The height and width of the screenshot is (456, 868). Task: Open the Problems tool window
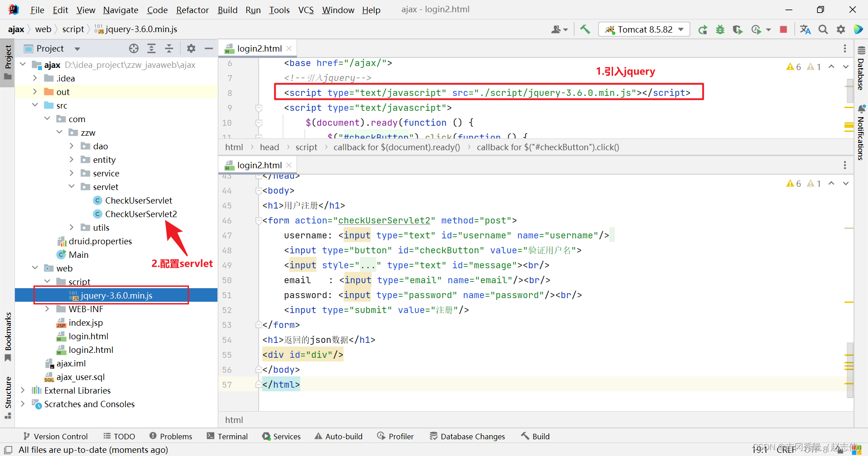pos(171,436)
